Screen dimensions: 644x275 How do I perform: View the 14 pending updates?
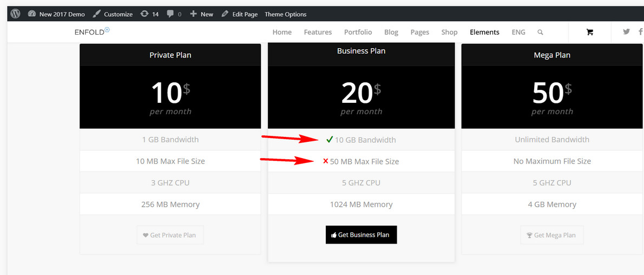coord(149,14)
